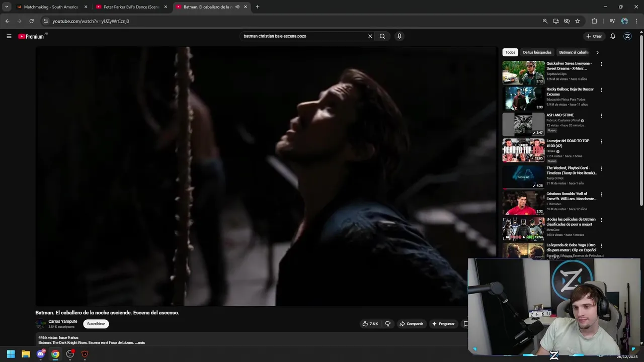Screen dimensions: 644x362
Task: Open Chrome three-dot menu
Action: 636,21
